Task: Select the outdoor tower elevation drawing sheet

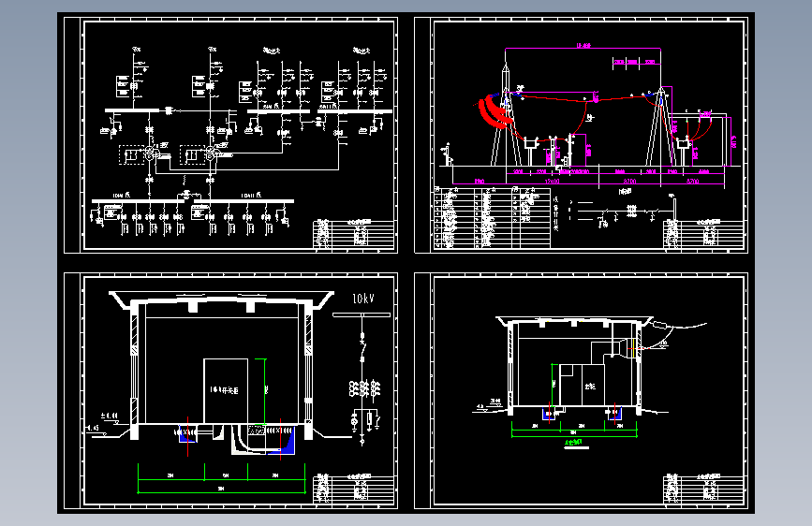Action: tap(581, 135)
